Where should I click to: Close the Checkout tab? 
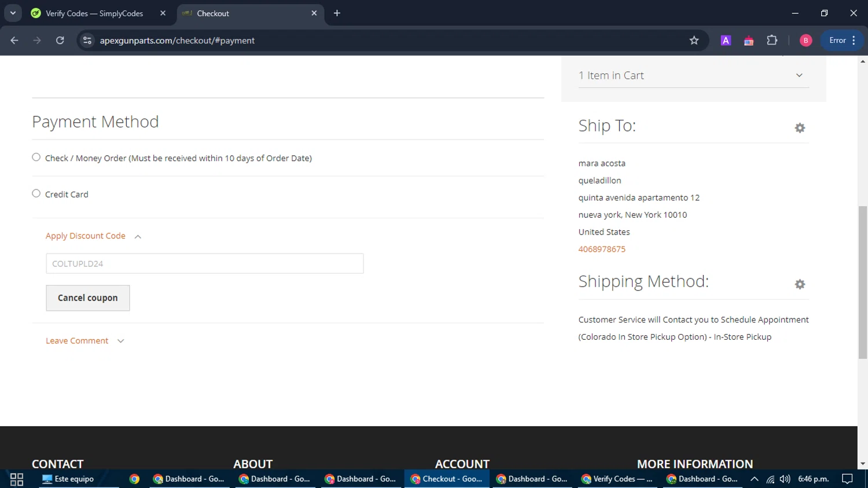click(314, 13)
